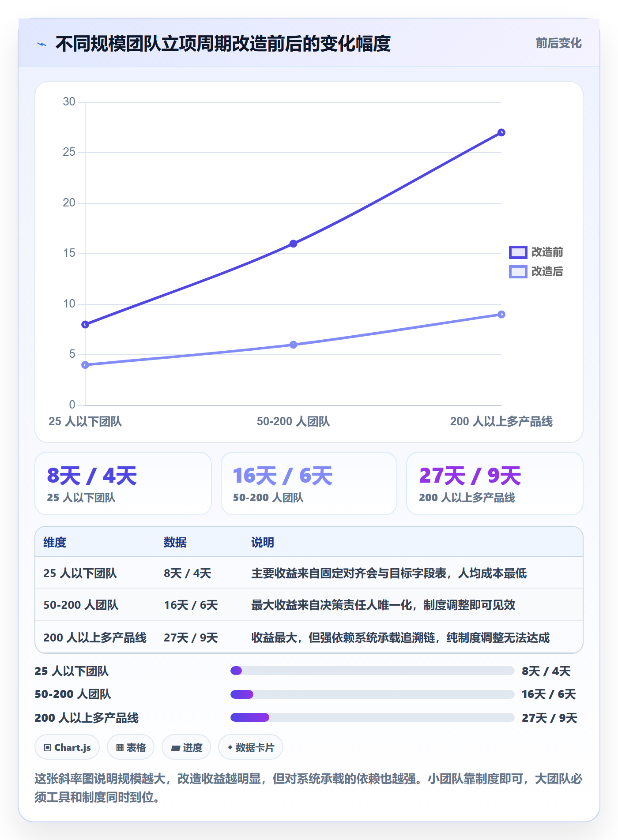Click the 改造前 data point at value 8
Screen dimensions: 618x840
tap(85, 325)
